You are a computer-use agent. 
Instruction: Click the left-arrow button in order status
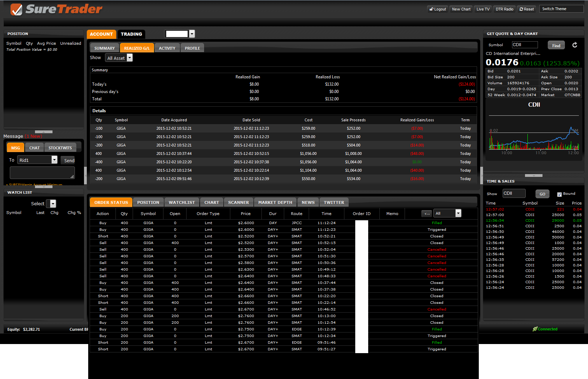coord(427,213)
